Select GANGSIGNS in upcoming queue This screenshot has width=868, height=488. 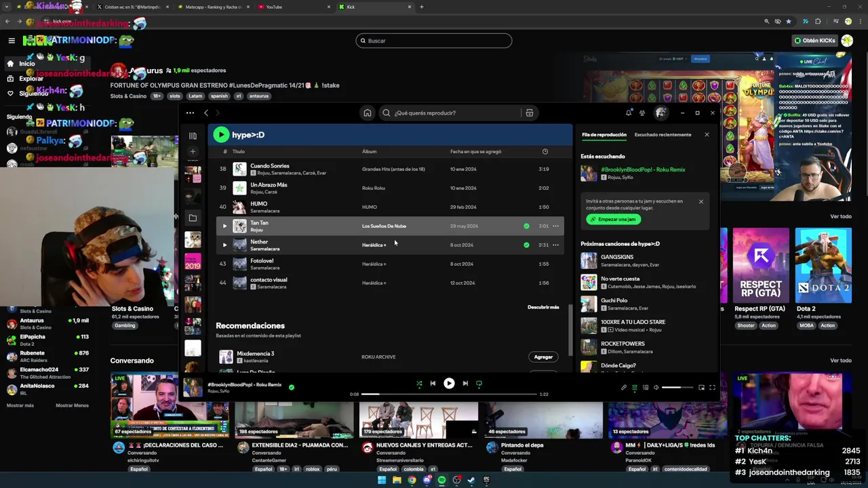tap(644, 260)
